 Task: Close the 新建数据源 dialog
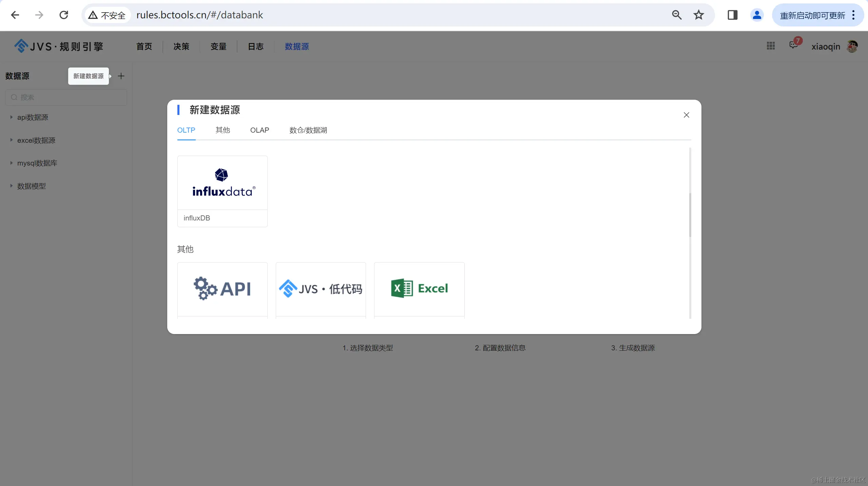click(686, 115)
